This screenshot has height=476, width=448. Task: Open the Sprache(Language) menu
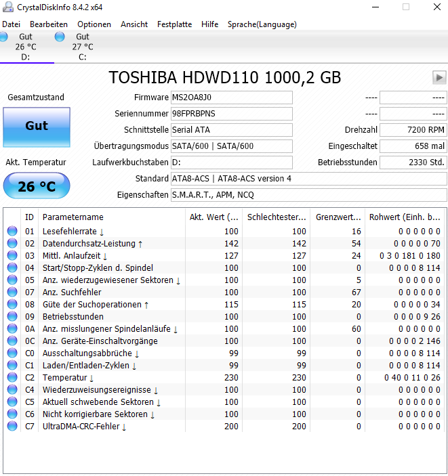(262, 24)
